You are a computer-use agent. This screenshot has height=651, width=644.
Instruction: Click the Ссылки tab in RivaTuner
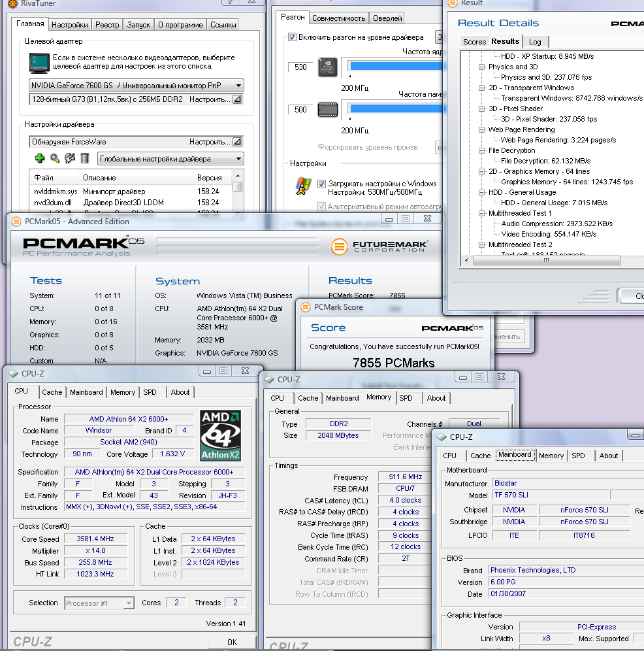pos(223,25)
